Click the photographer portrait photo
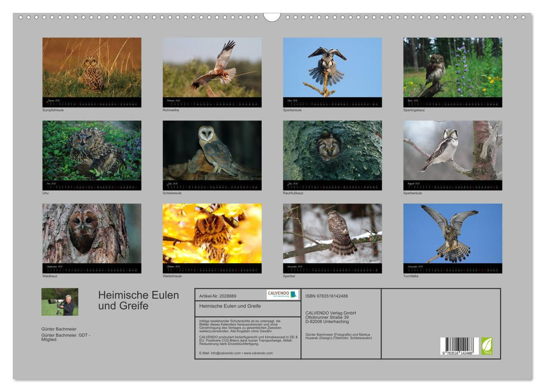This screenshot has width=544, height=392. 60,302
